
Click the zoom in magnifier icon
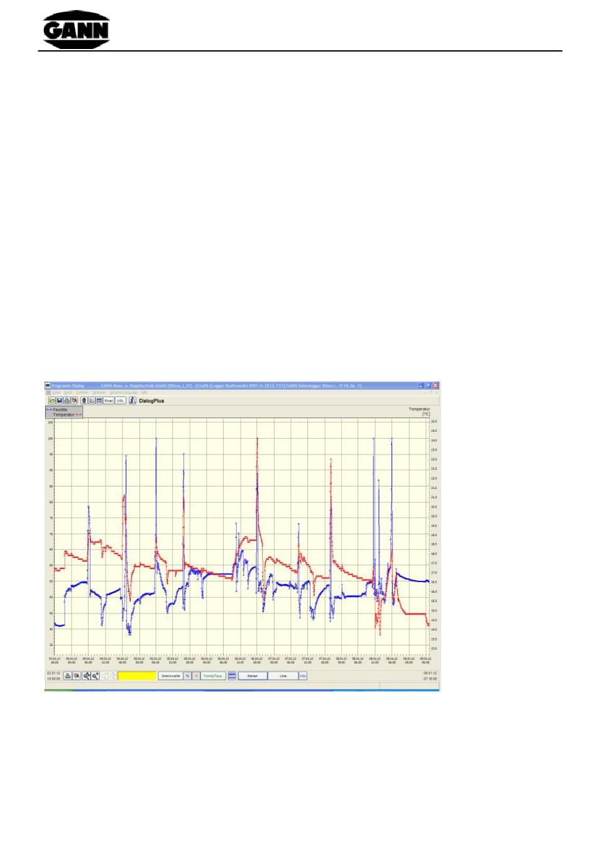point(87,676)
